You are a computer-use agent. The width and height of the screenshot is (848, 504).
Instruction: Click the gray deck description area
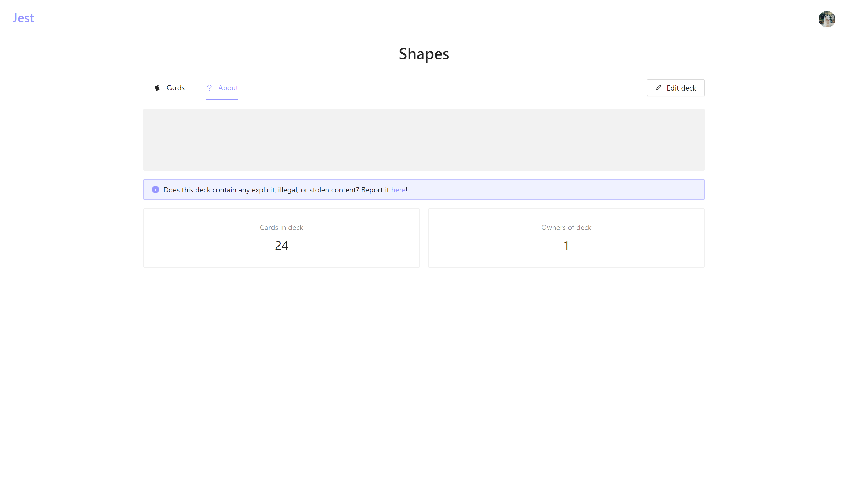coord(423,139)
